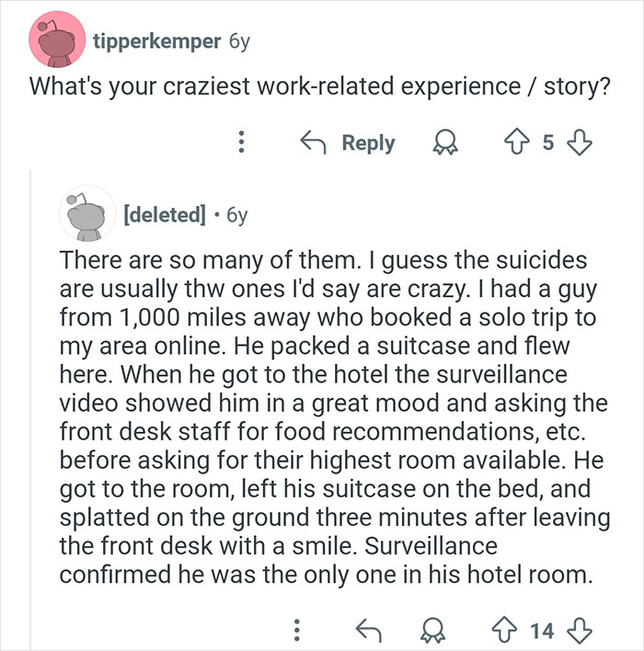Visit the tipperkemper username link
Image resolution: width=644 pixels, height=651 pixels.
156,43
